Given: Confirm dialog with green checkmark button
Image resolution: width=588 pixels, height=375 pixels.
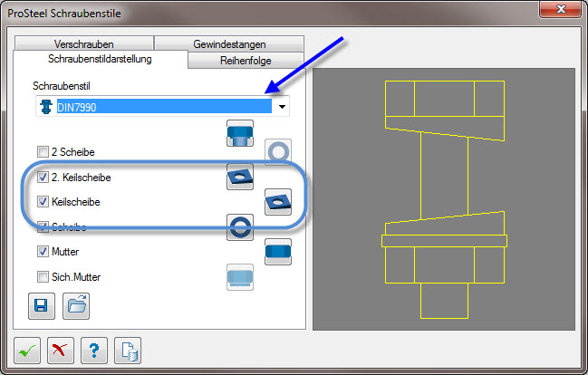Looking at the screenshot, I should 27,351.
